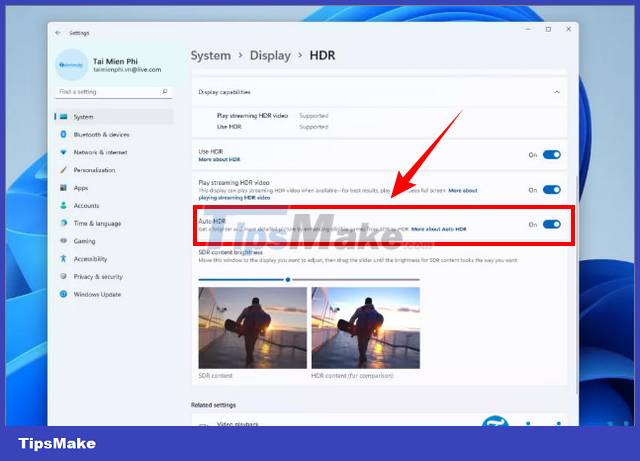Viewport: 640px width, 461px height.
Task: Click the search magnifier icon
Action: (x=164, y=92)
